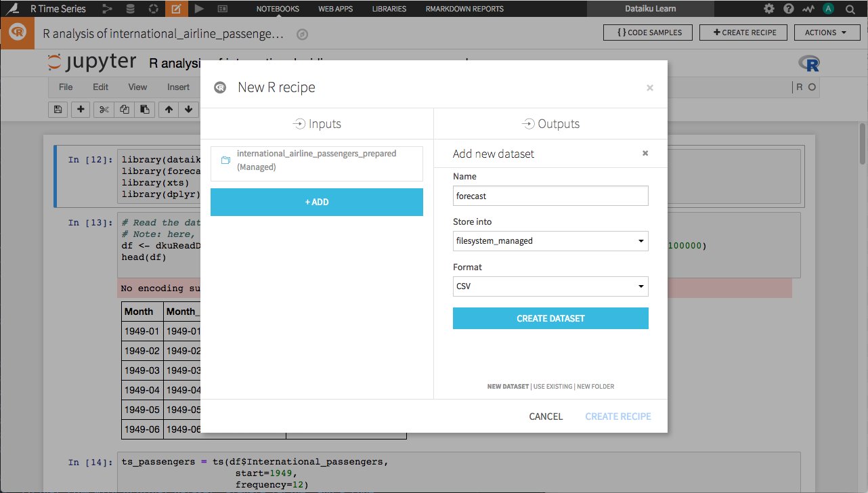Open the user profile avatar A
Viewport: 868px width, 493px height.
coord(828,9)
